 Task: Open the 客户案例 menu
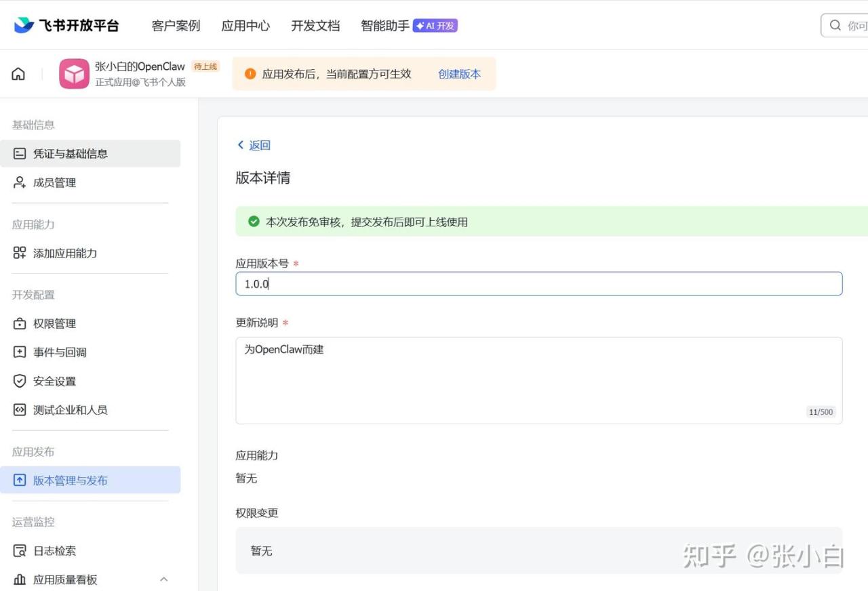click(176, 26)
